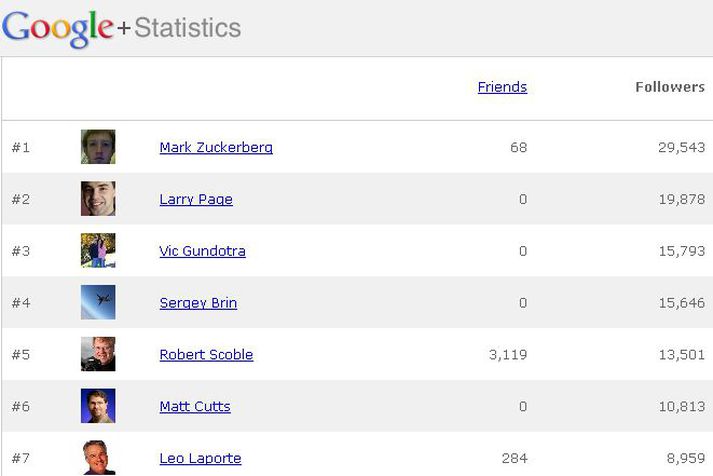Open Leo Laporte's profile photo

(x=98, y=458)
